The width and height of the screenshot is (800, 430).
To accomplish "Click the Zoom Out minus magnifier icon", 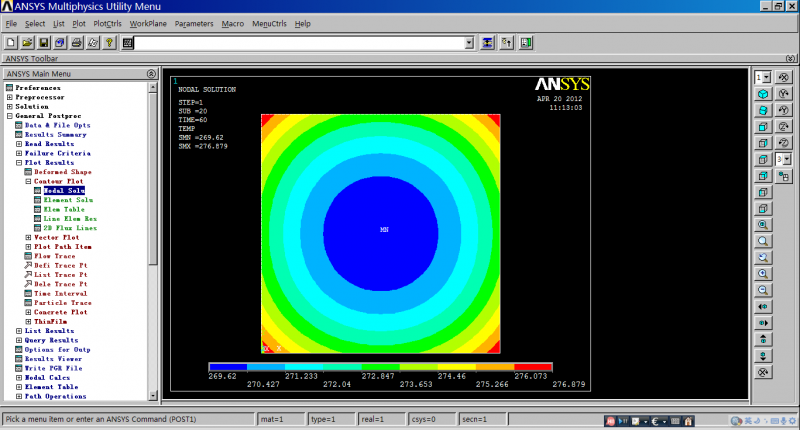I will [x=763, y=290].
